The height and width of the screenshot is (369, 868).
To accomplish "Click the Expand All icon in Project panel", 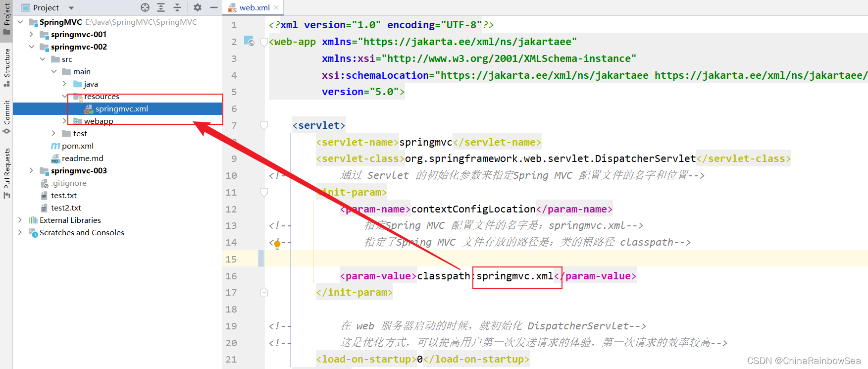I will pyautogui.click(x=161, y=7).
